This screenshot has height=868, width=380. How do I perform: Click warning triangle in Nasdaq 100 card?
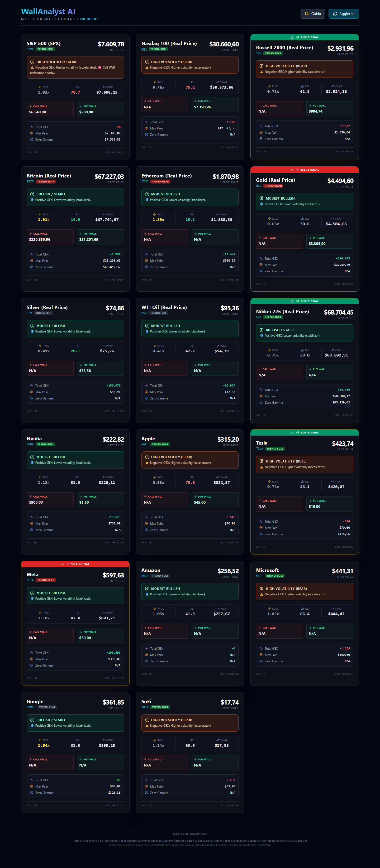point(147,68)
